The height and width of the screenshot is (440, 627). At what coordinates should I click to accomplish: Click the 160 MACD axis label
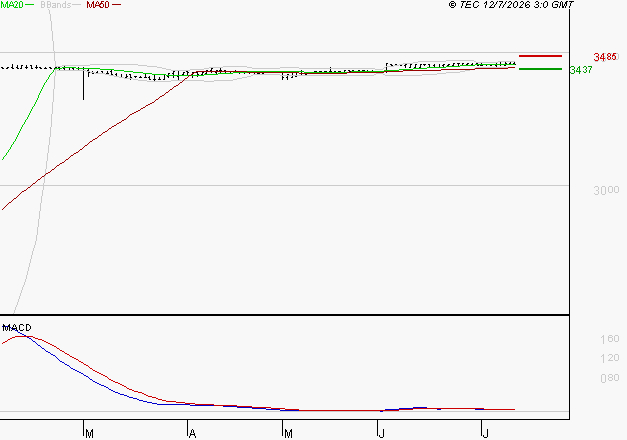pyautogui.click(x=610, y=339)
